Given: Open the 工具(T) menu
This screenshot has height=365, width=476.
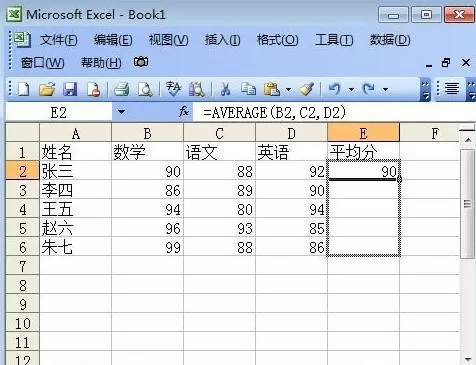Looking at the screenshot, I should pyautogui.click(x=334, y=40).
